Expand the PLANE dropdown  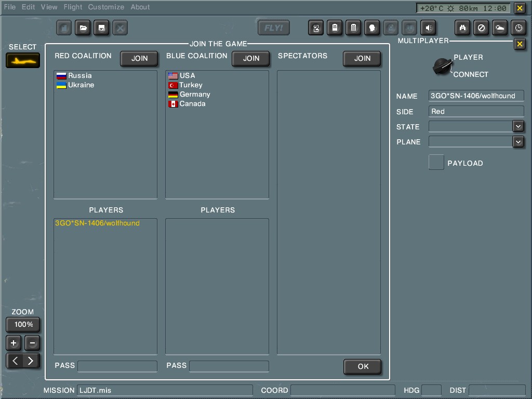[518, 141]
